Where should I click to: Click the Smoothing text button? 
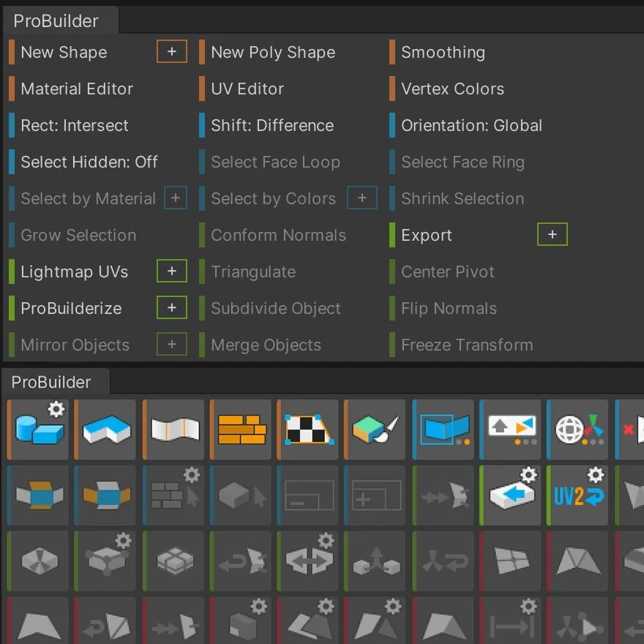(x=443, y=52)
